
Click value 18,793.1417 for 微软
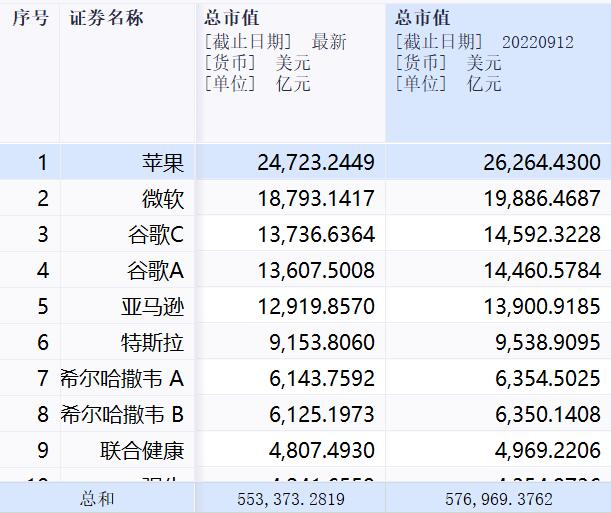[x=316, y=198]
